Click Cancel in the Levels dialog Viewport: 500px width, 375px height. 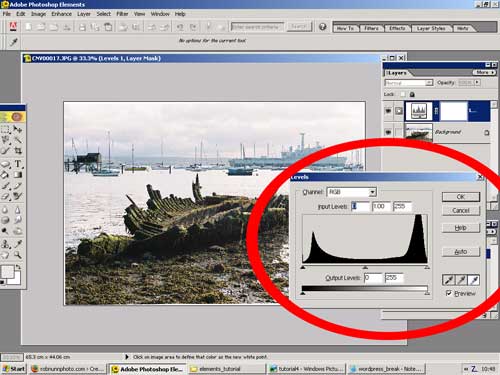coord(461,211)
